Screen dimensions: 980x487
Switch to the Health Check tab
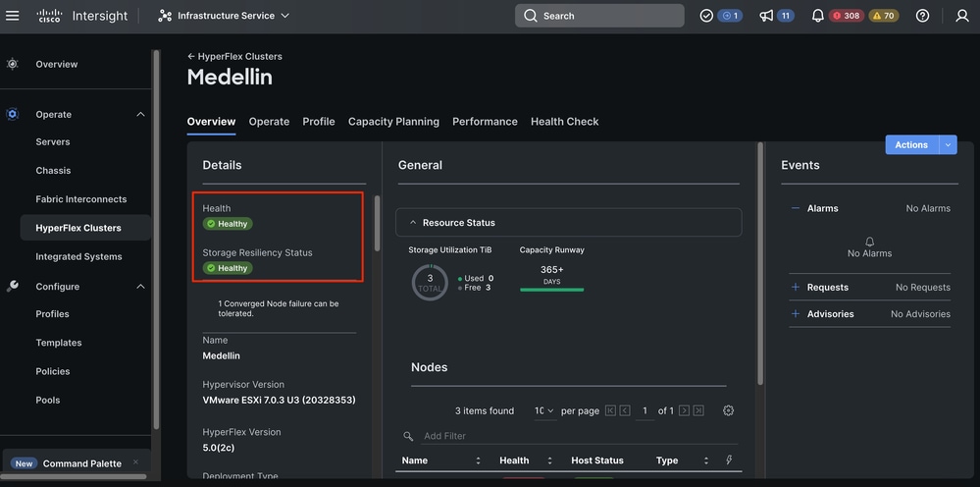point(565,122)
